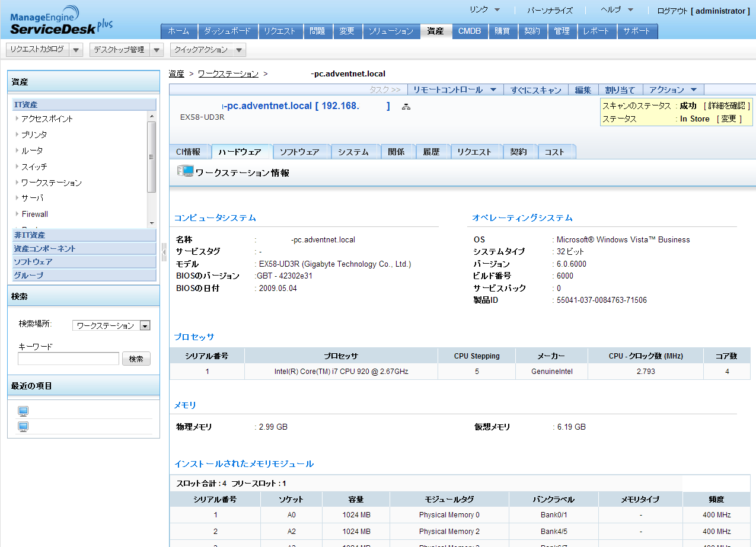Click the 詳細を確認 scan status link
This screenshot has width=756, height=547.
[x=726, y=105]
